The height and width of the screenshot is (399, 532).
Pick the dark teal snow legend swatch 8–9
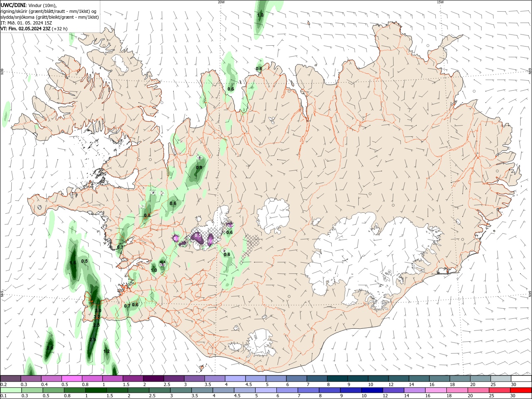(338, 379)
